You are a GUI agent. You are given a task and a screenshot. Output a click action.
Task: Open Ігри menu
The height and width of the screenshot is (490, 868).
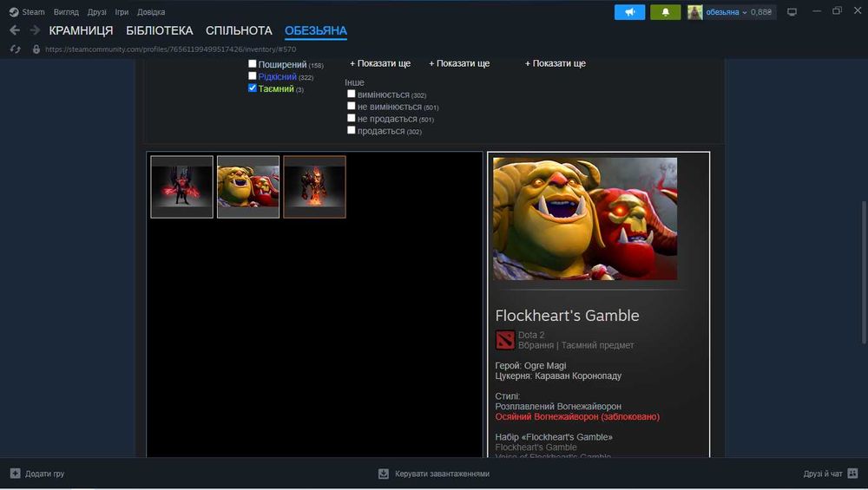pos(122,11)
